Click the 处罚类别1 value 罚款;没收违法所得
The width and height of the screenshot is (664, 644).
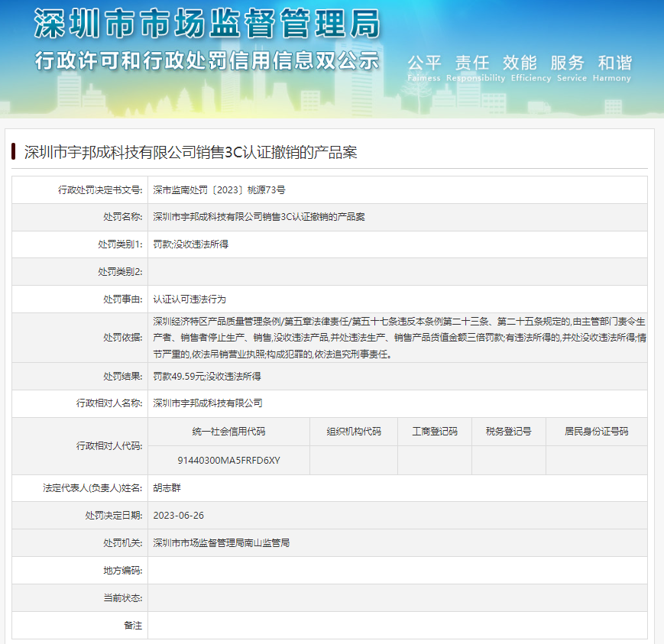(191, 244)
